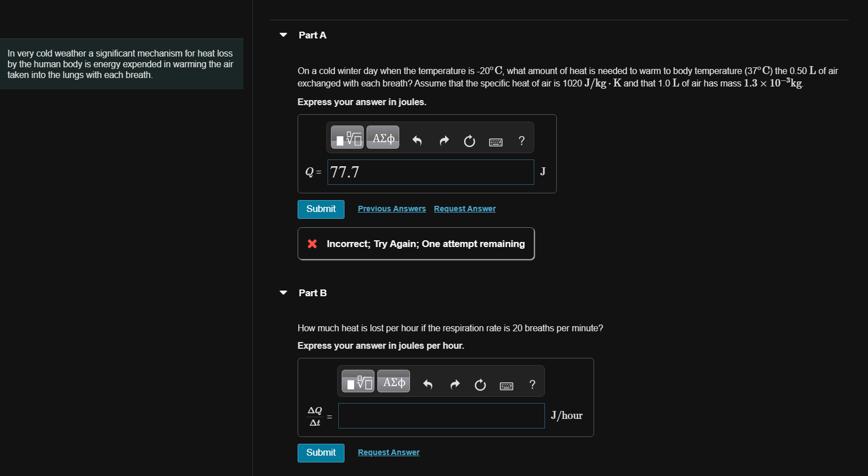Collapse the Part A section
The image size is (868, 476).
click(x=283, y=35)
